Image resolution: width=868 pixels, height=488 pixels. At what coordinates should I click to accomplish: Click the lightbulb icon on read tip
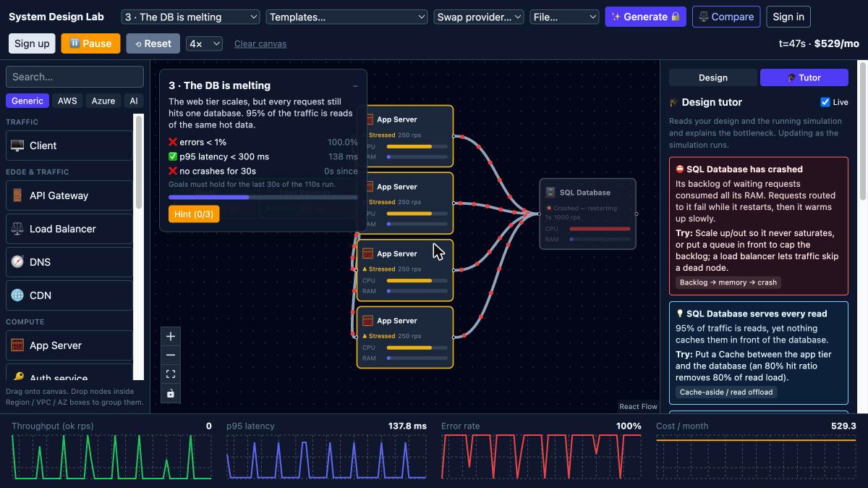coord(680,314)
